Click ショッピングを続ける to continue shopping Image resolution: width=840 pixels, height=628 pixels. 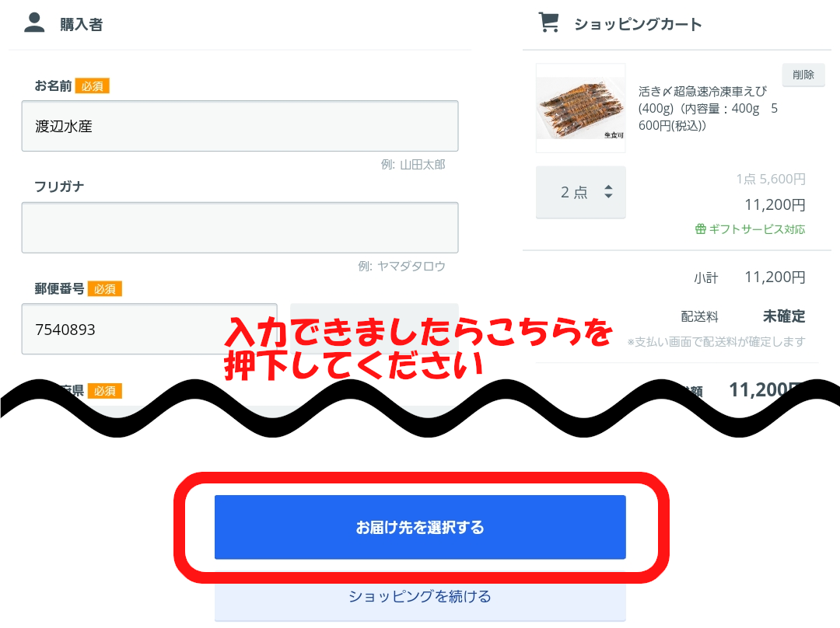pyautogui.click(x=420, y=596)
